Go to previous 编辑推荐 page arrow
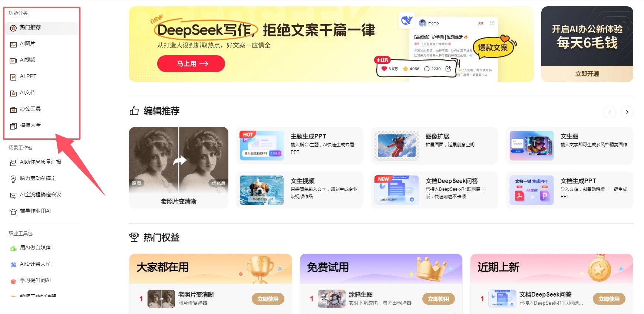Image resolution: width=644 pixels, height=314 pixels. pos(610,112)
